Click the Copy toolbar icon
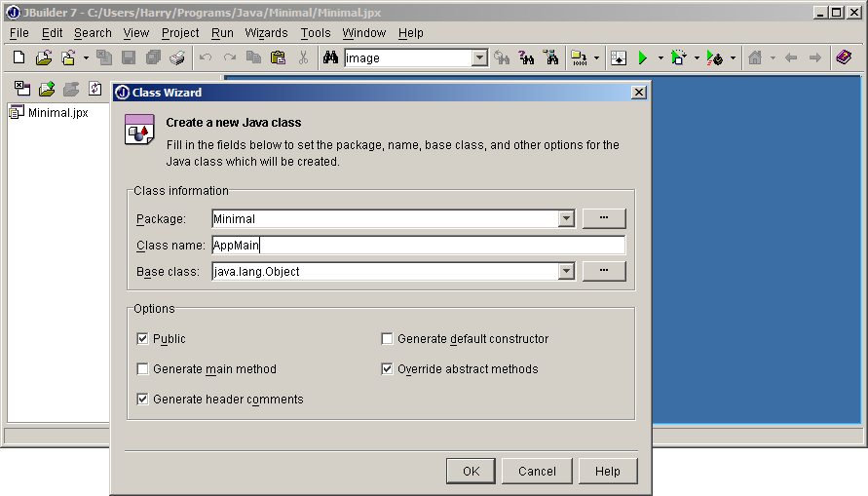This screenshot has height=496, width=868. (x=253, y=57)
